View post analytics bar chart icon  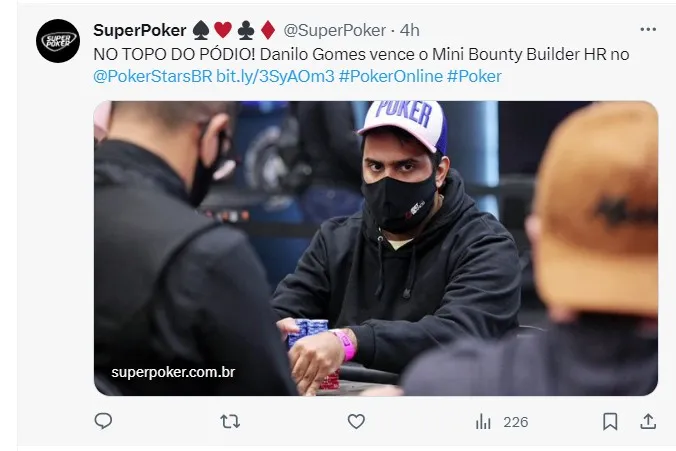(x=483, y=422)
